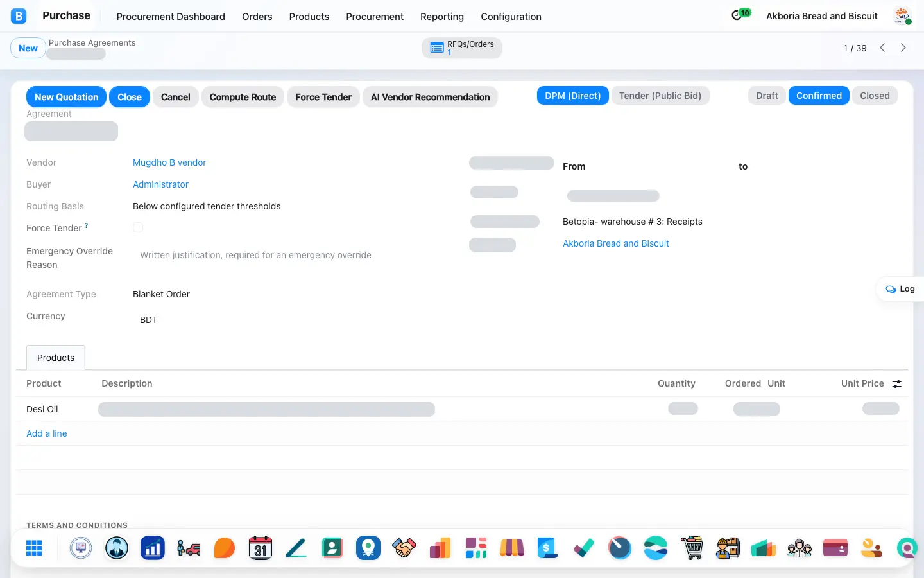Click the Emergency Override Reason field
This screenshot has width=924, height=578.
tap(295, 255)
